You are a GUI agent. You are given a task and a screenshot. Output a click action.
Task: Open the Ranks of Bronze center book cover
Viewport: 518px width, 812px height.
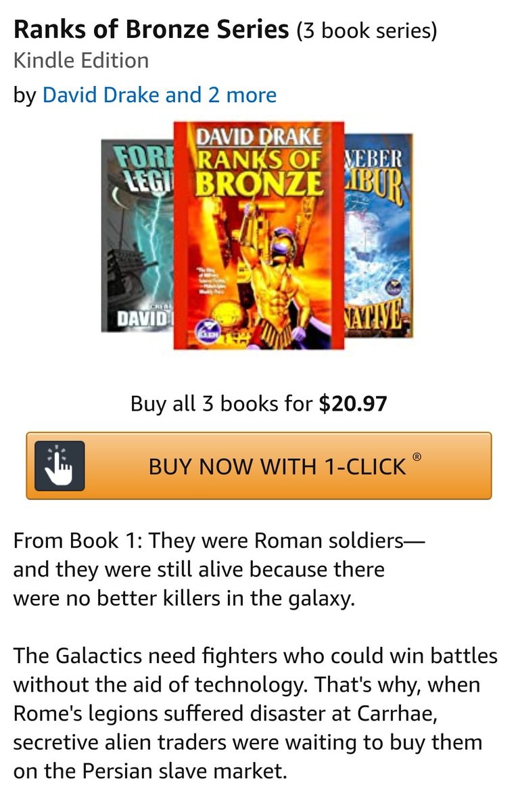coord(259,235)
